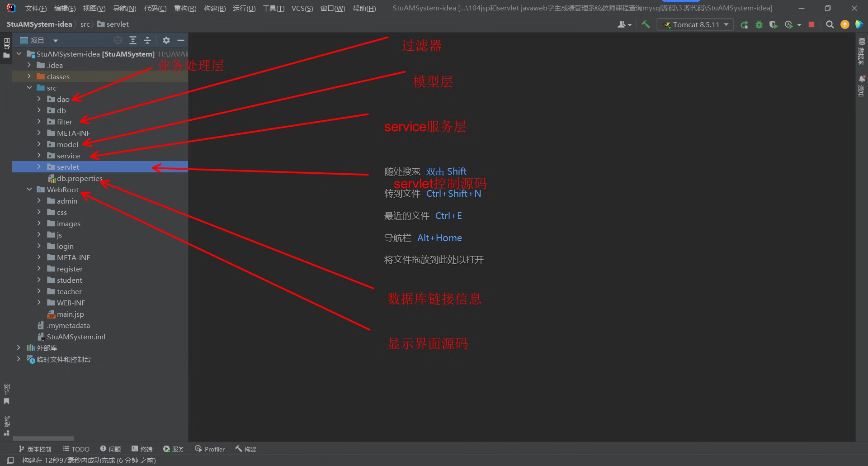The image size is (868, 466).
Task: Open the VCS(S) menu
Action: pyautogui.click(x=302, y=8)
